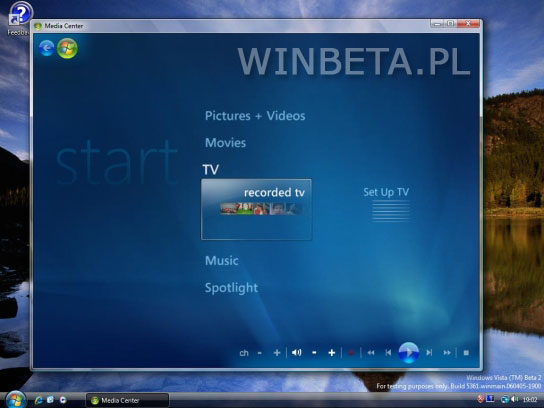Image resolution: width=544 pixels, height=408 pixels.
Task: Open the Spotlight menu item
Action: (x=231, y=288)
